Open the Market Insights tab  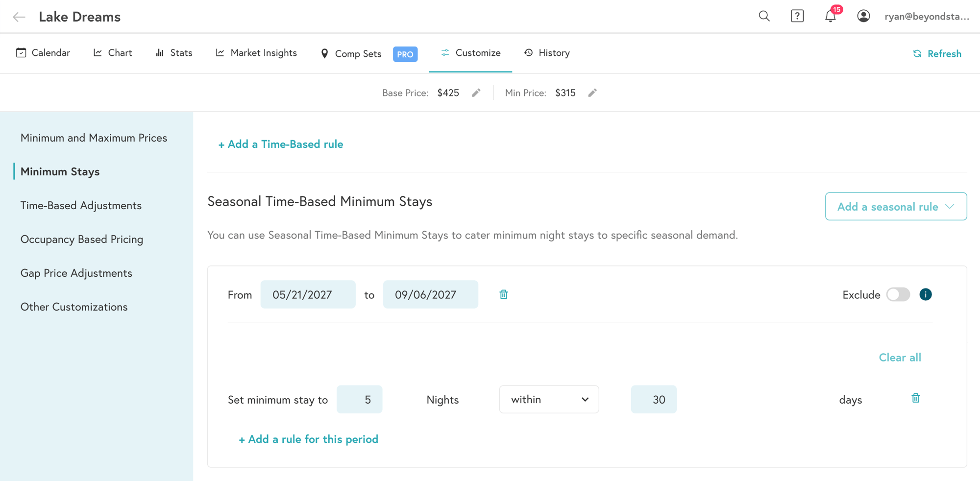256,53
